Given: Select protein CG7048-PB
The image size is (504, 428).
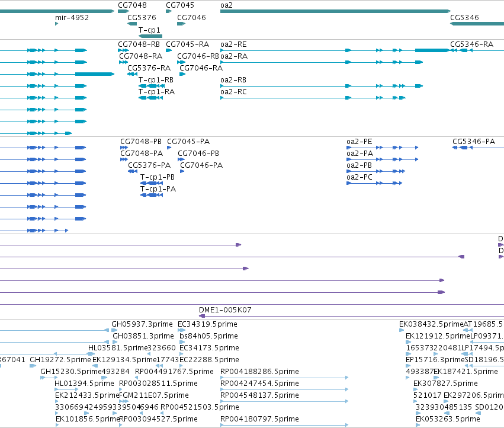Looking at the screenshot, I should pos(141,141).
